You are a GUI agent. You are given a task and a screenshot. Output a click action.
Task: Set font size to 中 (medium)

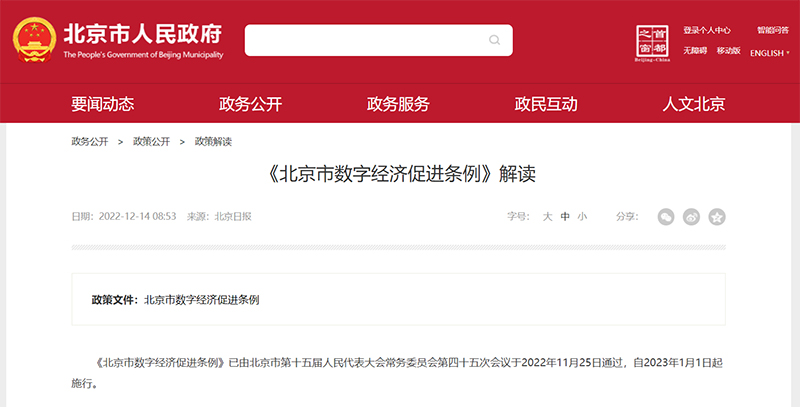[565, 216]
